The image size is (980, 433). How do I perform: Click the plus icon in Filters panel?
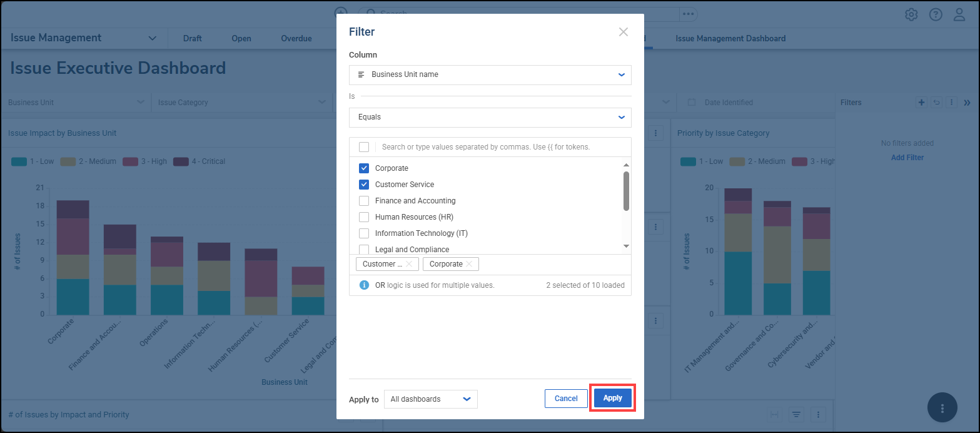coord(921,103)
